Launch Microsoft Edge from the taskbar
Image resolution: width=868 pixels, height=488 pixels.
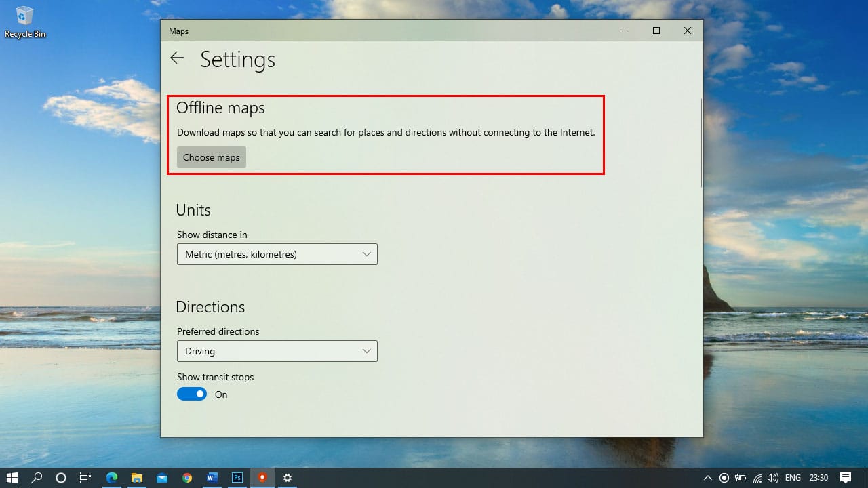pos(112,478)
